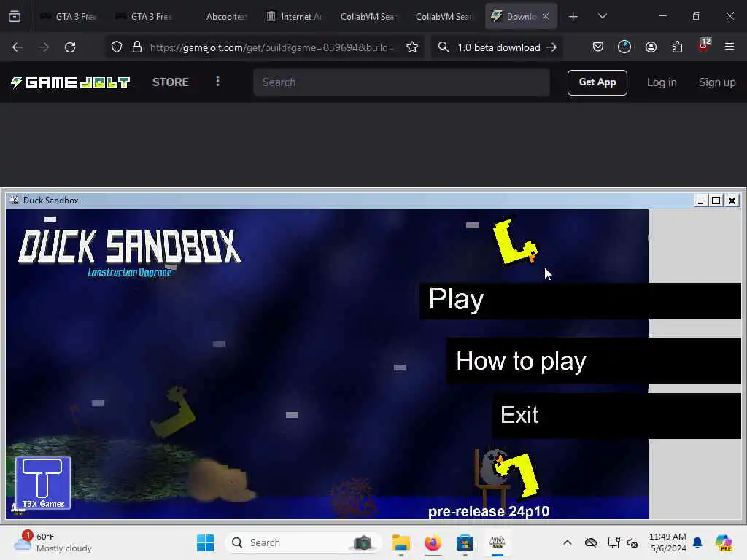Open Firefox account icon

651,47
